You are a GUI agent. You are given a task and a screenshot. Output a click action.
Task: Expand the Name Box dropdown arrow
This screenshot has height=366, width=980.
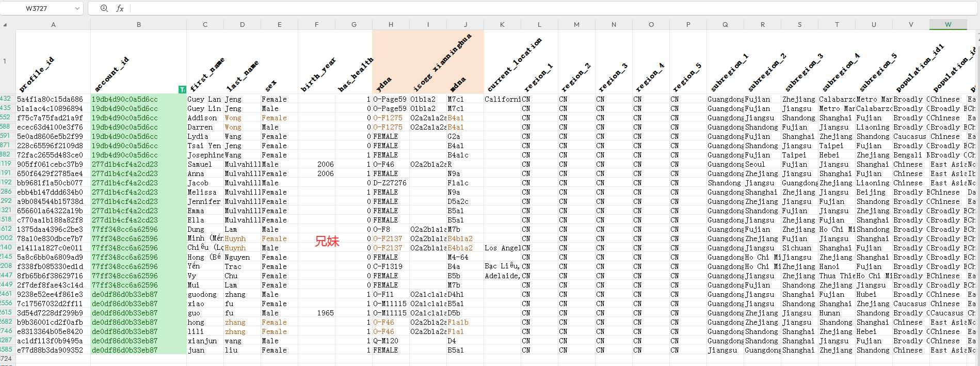tap(77, 8)
